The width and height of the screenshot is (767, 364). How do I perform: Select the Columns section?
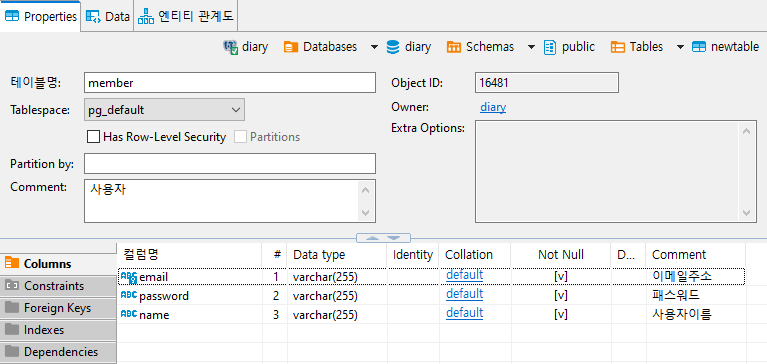pyautogui.click(x=58, y=264)
